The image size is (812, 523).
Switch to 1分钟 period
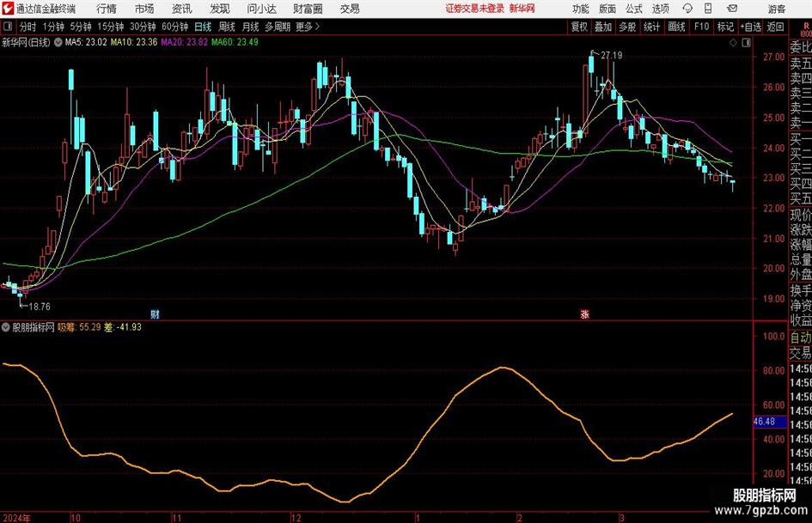click(52, 27)
